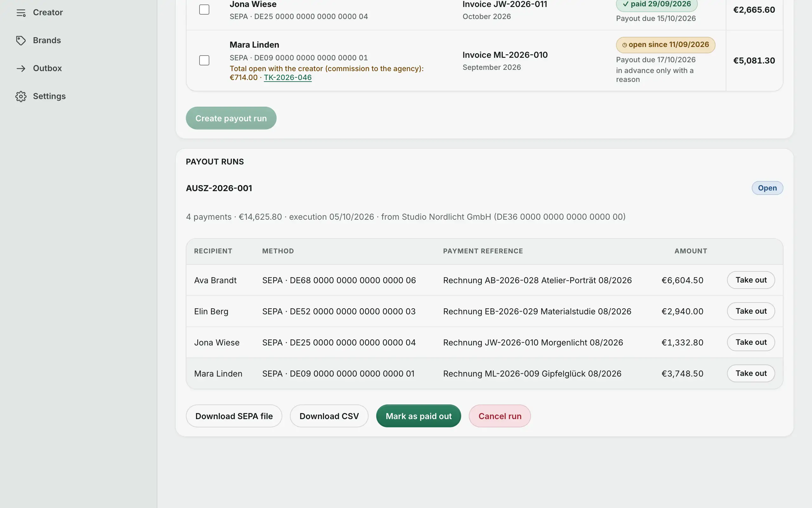Image resolution: width=812 pixels, height=508 pixels.
Task: Click amount €6,604.50
Action: [682, 280]
